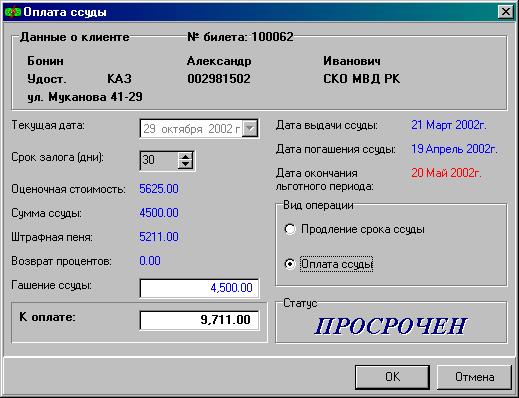Click the app icon in title bar
519x398 pixels.
(x=13, y=12)
